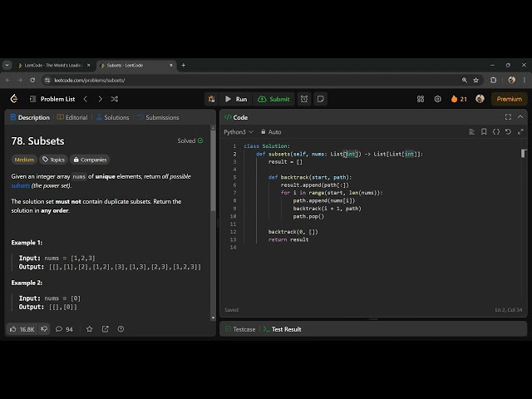The width and height of the screenshot is (532, 399).
Task: Like the problem thumbs up 16.8K
Action: (22, 329)
